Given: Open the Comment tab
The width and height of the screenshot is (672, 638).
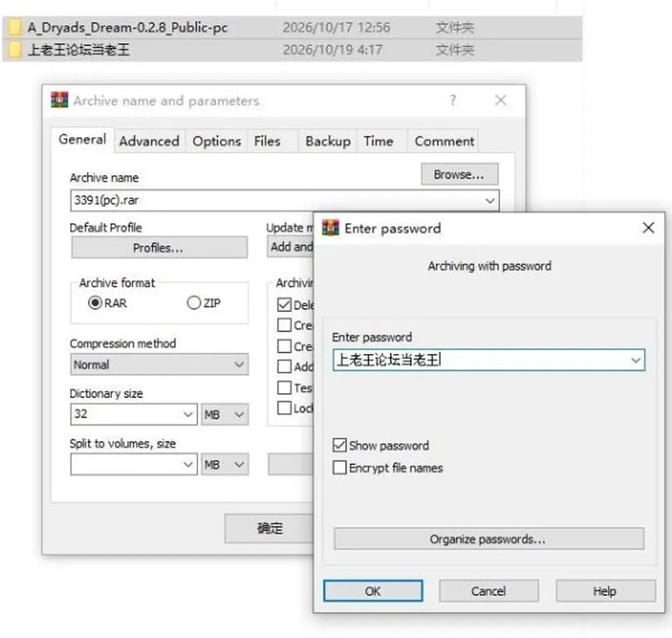Looking at the screenshot, I should click(x=444, y=141).
